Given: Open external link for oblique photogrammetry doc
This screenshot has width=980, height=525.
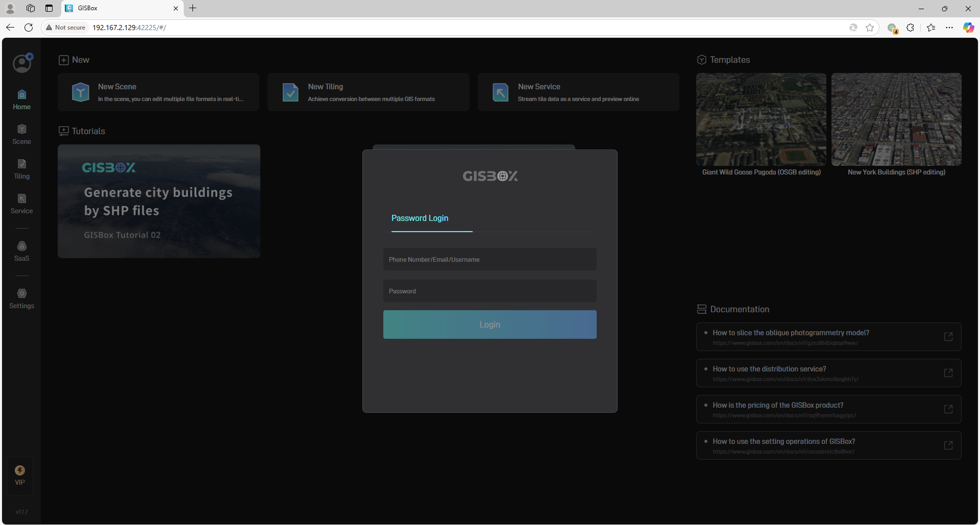Looking at the screenshot, I should [948, 337].
